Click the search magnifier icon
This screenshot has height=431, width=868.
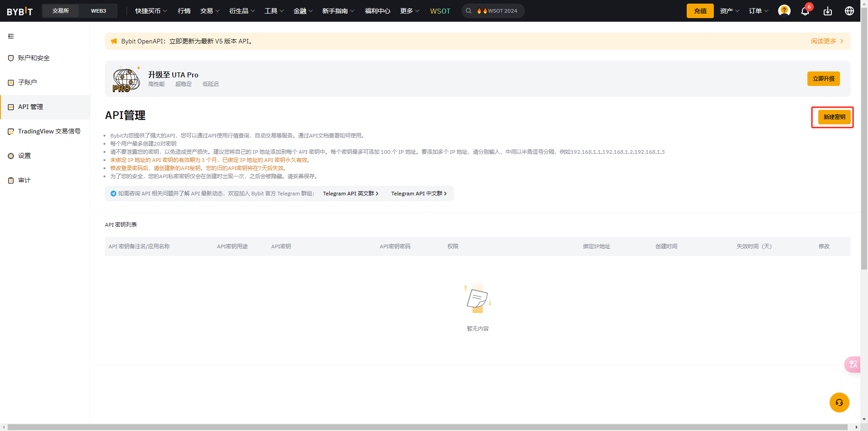[x=469, y=11]
